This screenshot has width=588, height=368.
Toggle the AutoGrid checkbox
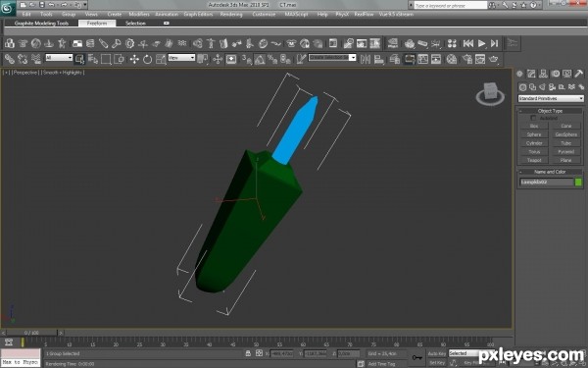[x=533, y=118]
